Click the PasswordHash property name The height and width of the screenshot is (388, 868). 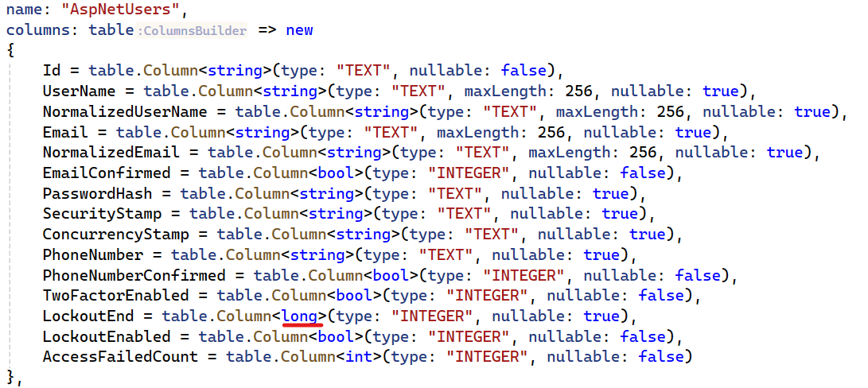point(97,194)
